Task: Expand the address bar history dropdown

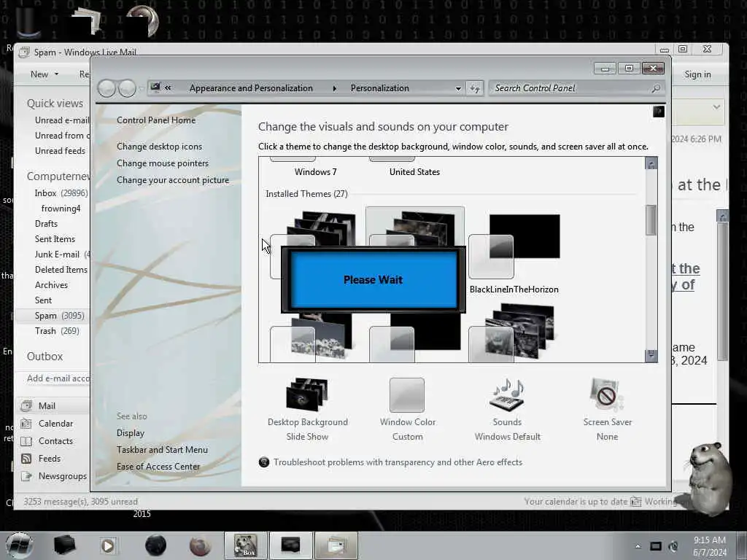Action: pos(458,88)
